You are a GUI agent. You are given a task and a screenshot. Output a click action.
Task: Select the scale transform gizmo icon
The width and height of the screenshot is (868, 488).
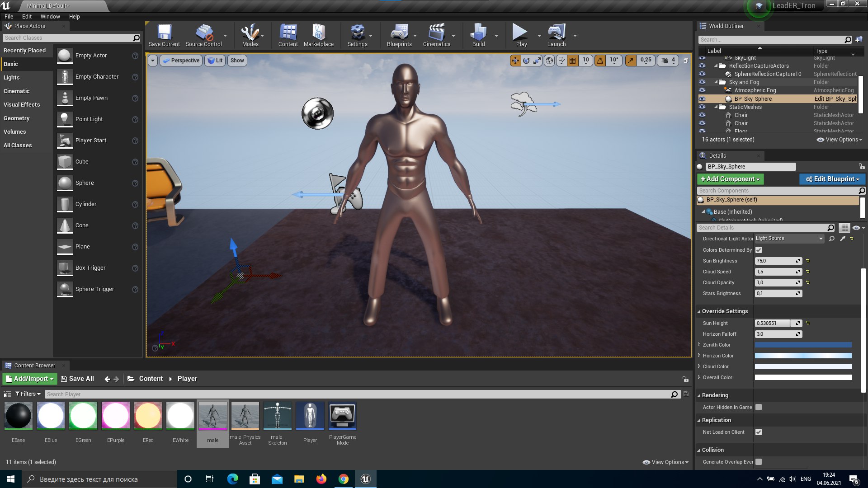(x=537, y=60)
